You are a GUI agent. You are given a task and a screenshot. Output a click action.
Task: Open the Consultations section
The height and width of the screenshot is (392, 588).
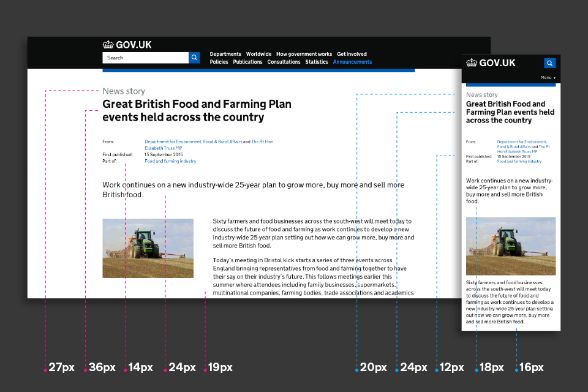pyautogui.click(x=284, y=62)
